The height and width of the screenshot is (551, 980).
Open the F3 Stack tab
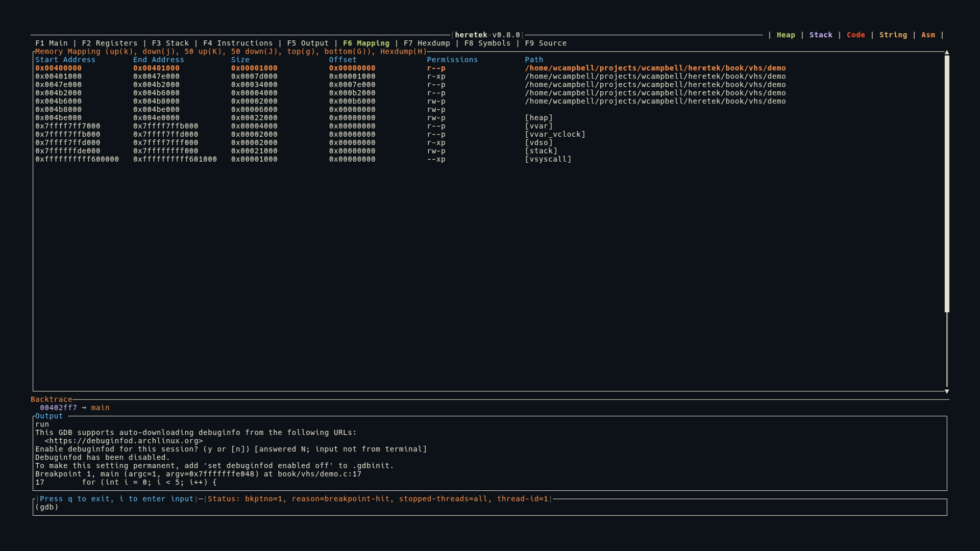point(170,43)
